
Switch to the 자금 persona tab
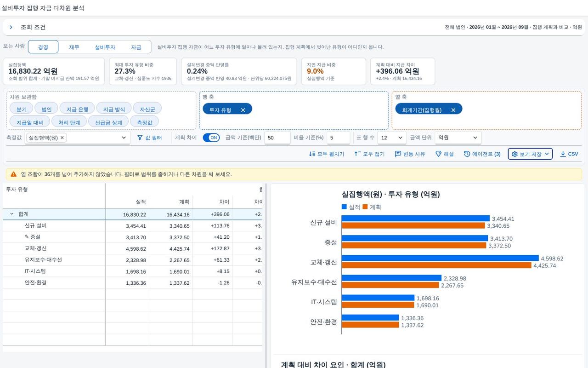tap(136, 47)
